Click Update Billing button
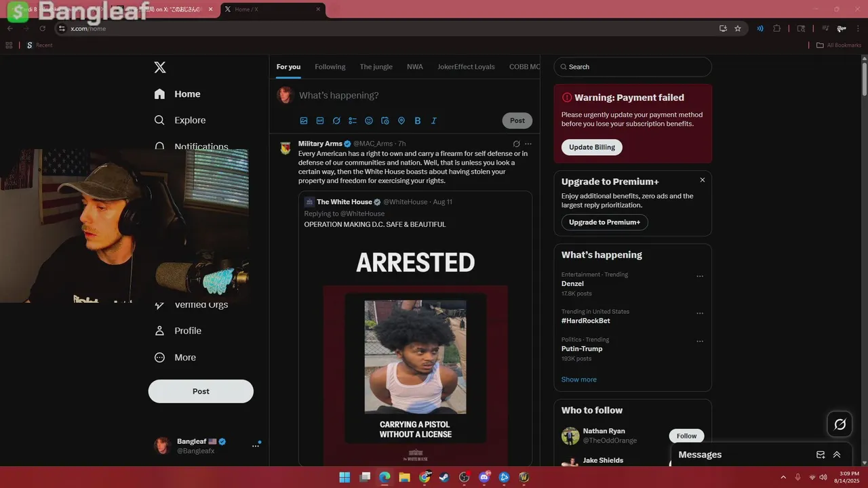 coord(592,147)
